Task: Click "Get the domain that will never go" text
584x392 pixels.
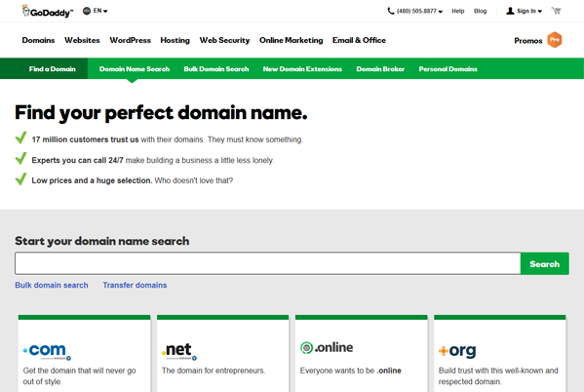Action: coord(79,371)
